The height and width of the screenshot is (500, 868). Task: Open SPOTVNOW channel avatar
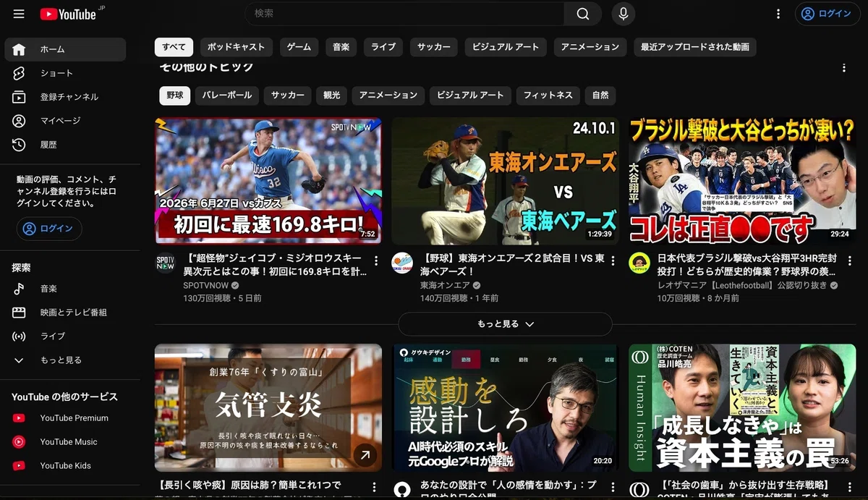(166, 262)
